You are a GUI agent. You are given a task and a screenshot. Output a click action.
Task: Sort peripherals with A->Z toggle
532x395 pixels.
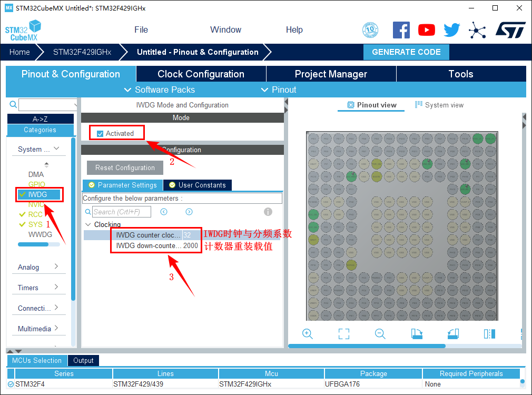(x=40, y=119)
